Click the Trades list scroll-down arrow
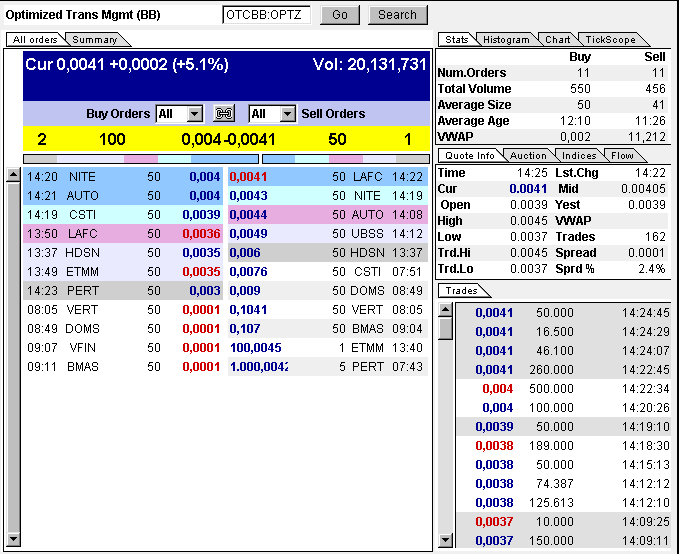The width and height of the screenshot is (680, 554). pyautogui.click(x=446, y=541)
